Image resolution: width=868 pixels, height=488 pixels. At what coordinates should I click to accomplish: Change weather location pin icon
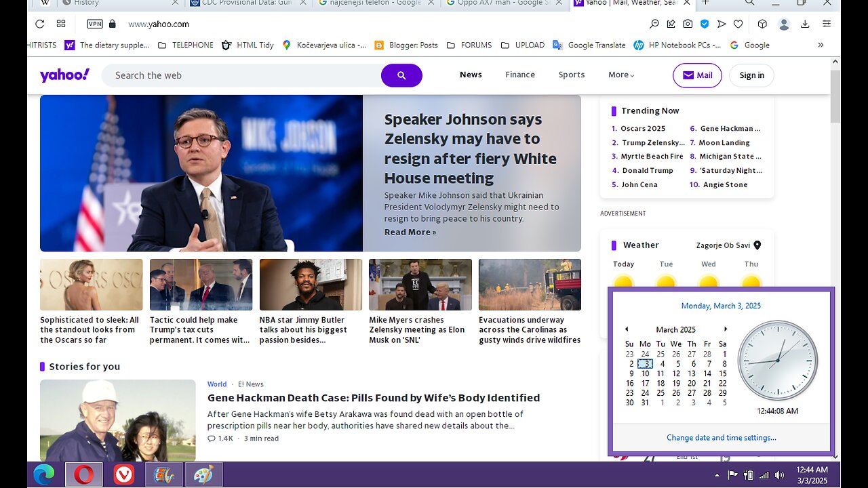(x=757, y=245)
